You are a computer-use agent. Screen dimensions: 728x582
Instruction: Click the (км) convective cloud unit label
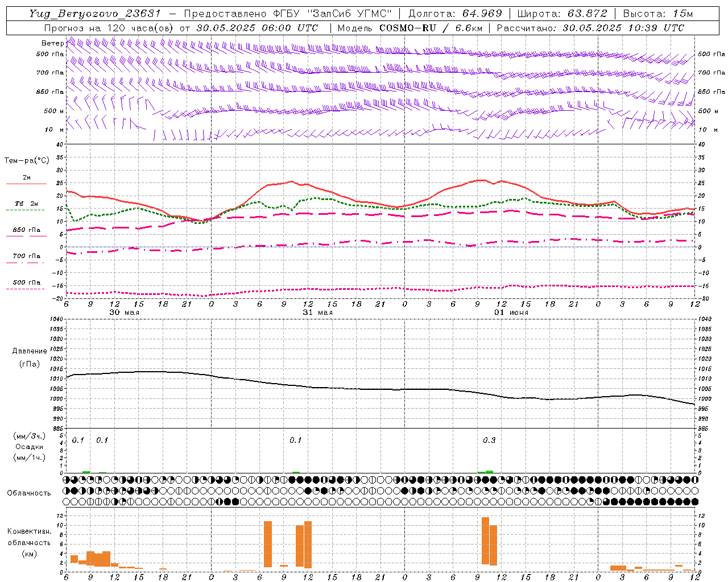pos(30,554)
